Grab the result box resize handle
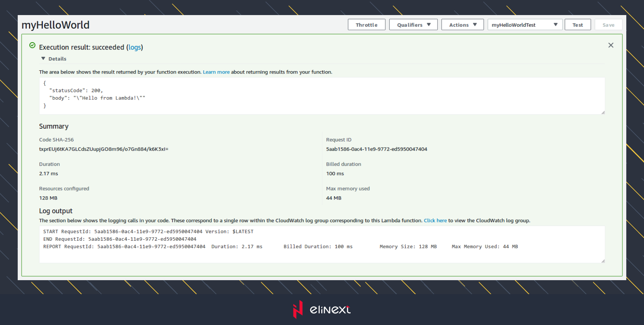 click(603, 112)
